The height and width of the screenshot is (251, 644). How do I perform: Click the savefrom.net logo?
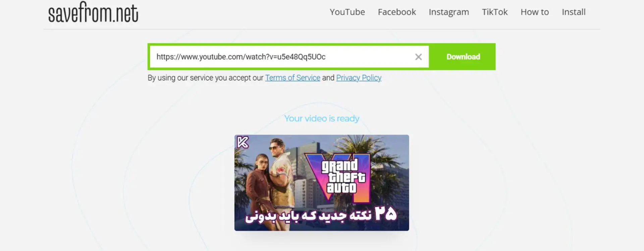pos(93,12)
